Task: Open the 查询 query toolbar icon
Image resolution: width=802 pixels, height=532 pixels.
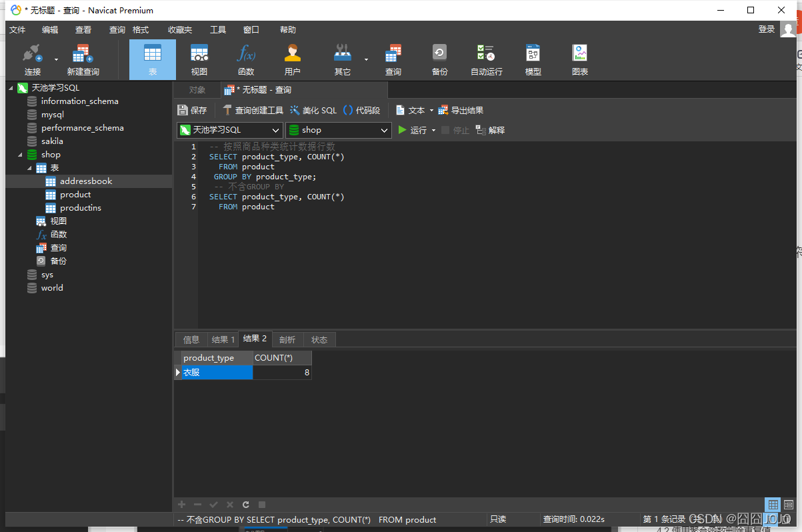Action: point(393,60)
